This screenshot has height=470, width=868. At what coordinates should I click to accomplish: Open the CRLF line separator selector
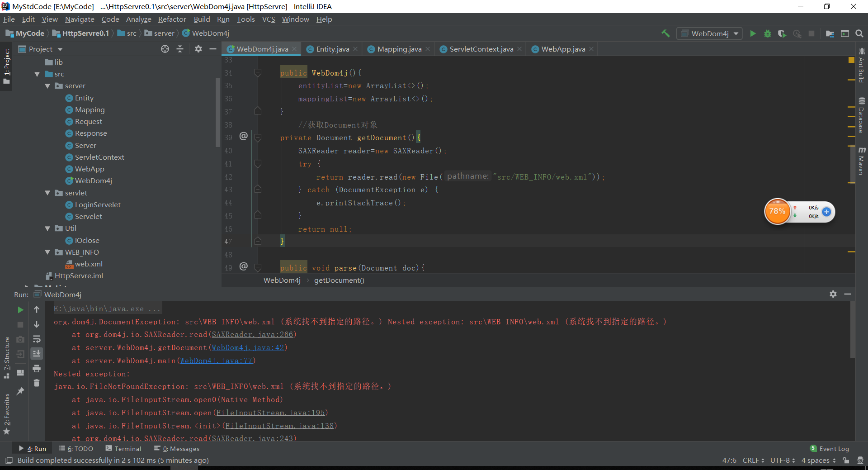(x=753, y=461)
